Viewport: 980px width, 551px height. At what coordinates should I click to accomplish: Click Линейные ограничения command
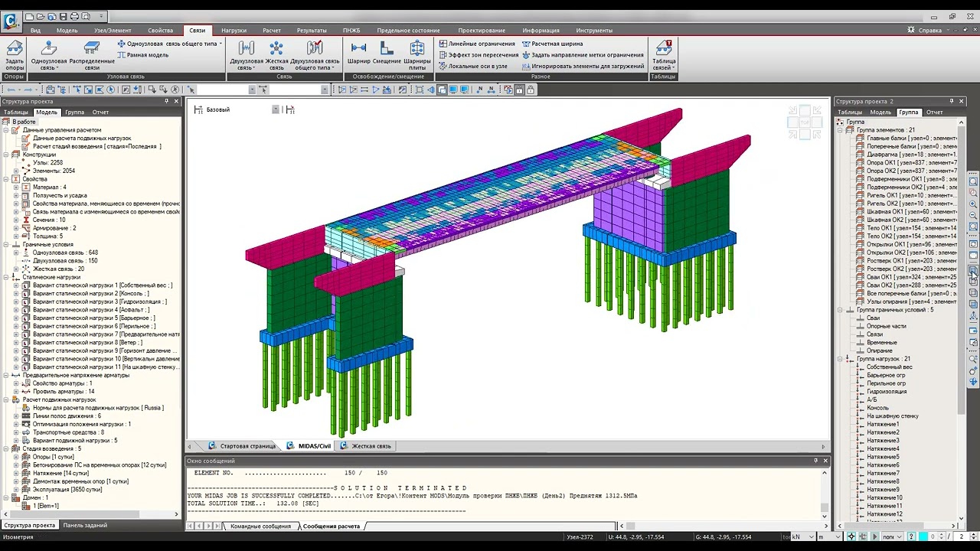pos(477,44)
